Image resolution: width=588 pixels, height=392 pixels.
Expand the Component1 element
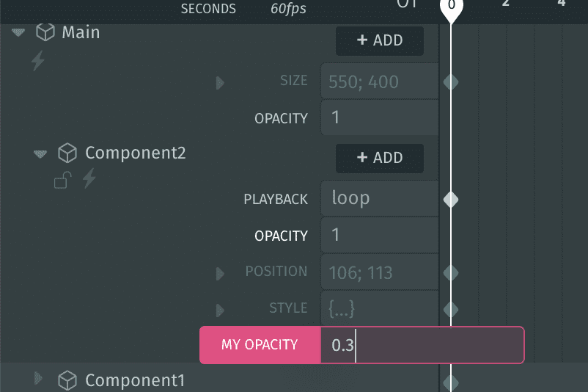click(38, 378)
